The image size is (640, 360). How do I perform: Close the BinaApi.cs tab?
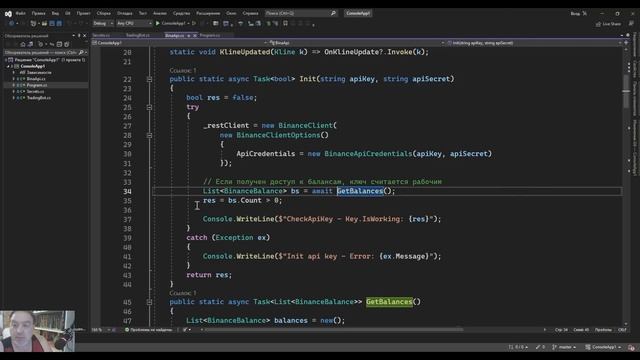tap(195, 36)
